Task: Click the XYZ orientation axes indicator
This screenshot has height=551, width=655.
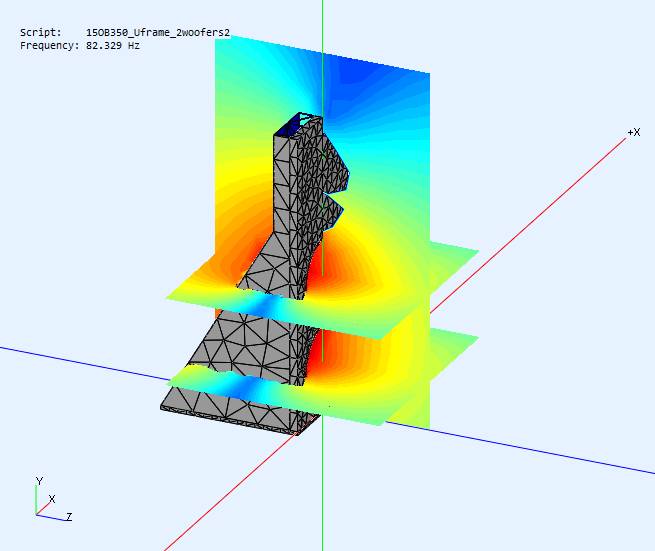Action: tap(52, 500)
